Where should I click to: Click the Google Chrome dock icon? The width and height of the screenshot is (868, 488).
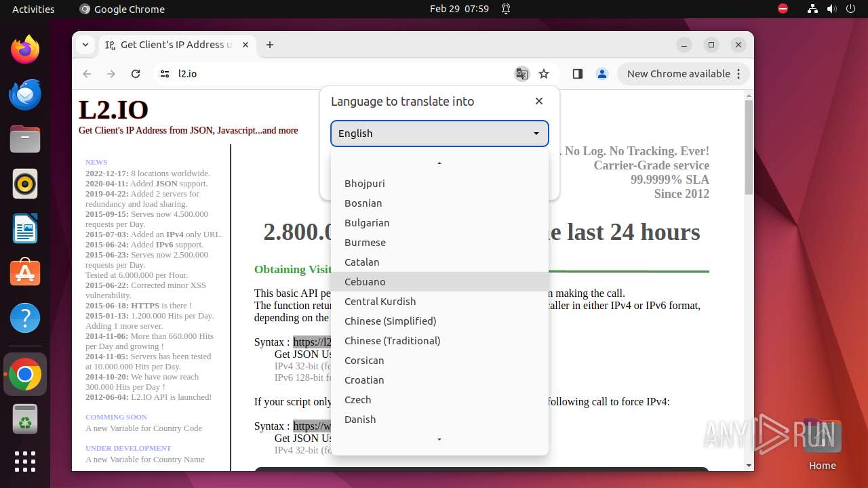pos(25,375)
